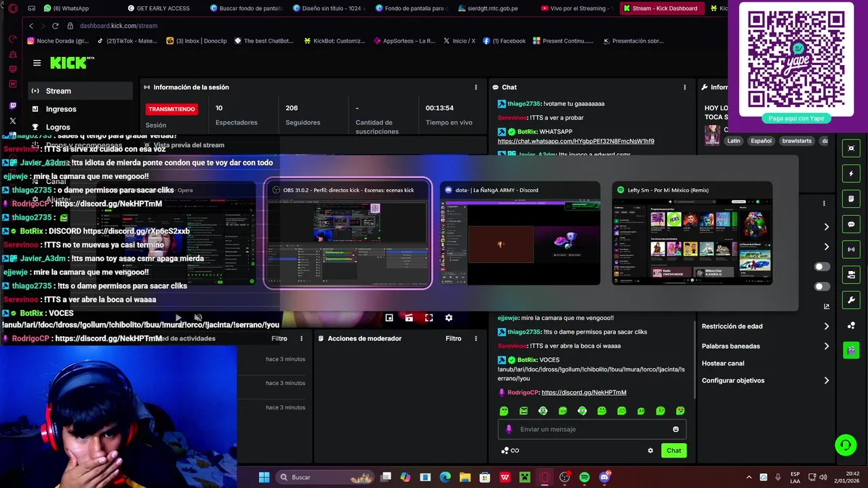Open chat panel three-dot options
Image resolution: width=868 pixels, height=488 pixels.
tap(685, 87)
